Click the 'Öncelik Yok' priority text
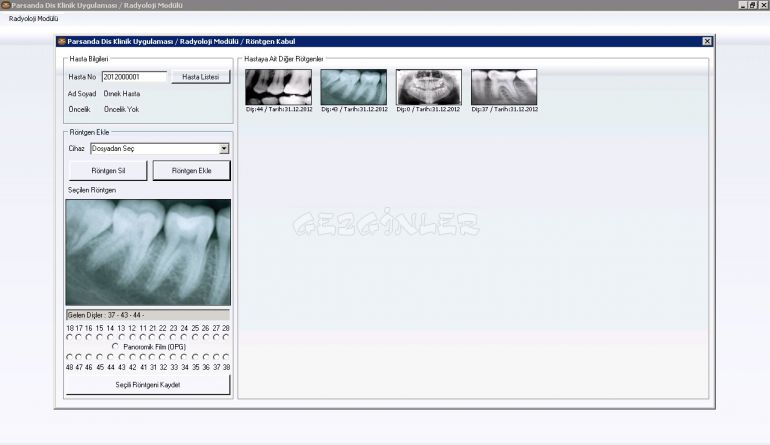Screen dimensions: 770x445 point(121,109)
